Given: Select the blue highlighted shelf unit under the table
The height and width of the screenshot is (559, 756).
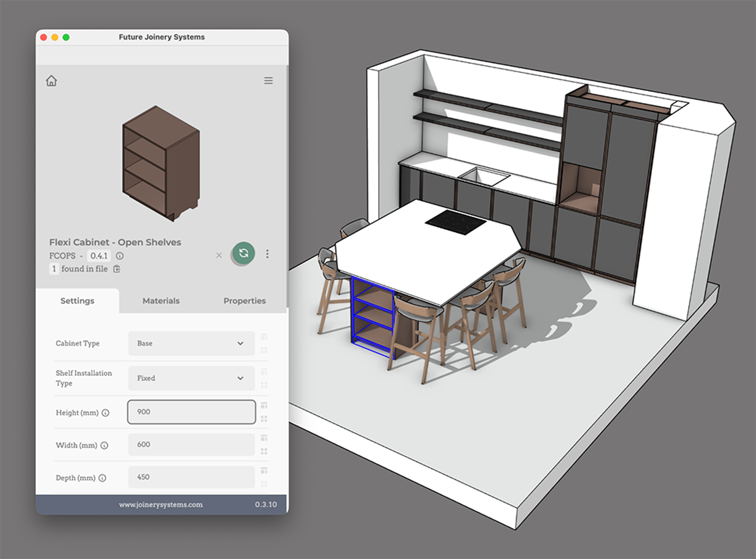Looking at the screenshot, I should point(373,316).
